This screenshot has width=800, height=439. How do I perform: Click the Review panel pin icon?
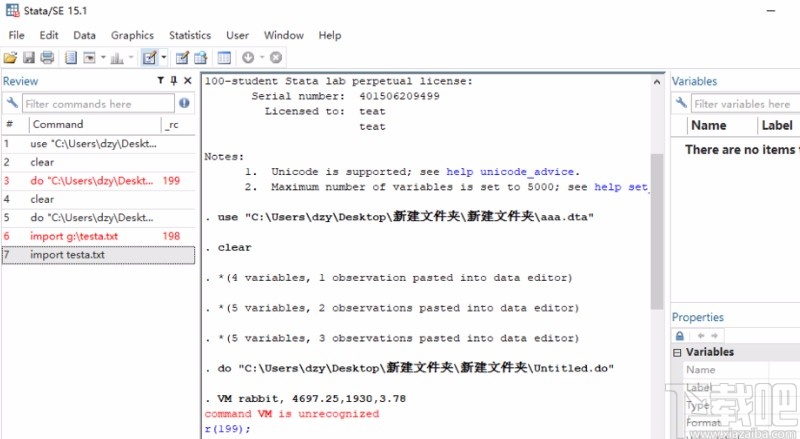[173, 80]
